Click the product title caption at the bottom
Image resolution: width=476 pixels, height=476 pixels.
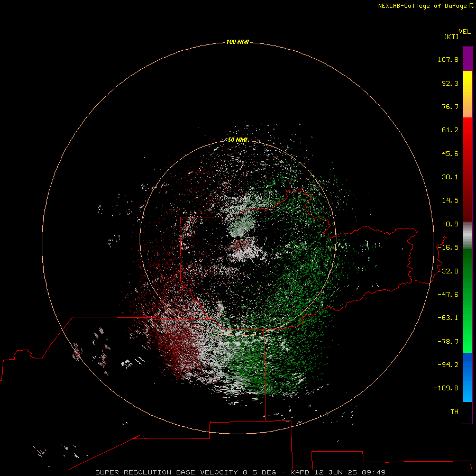coord(241,472)
